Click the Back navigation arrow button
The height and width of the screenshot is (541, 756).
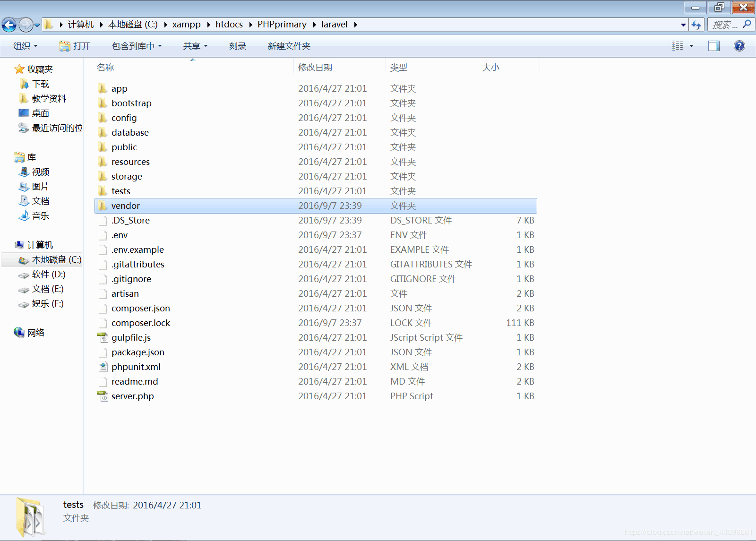click(x=9, y=25)
